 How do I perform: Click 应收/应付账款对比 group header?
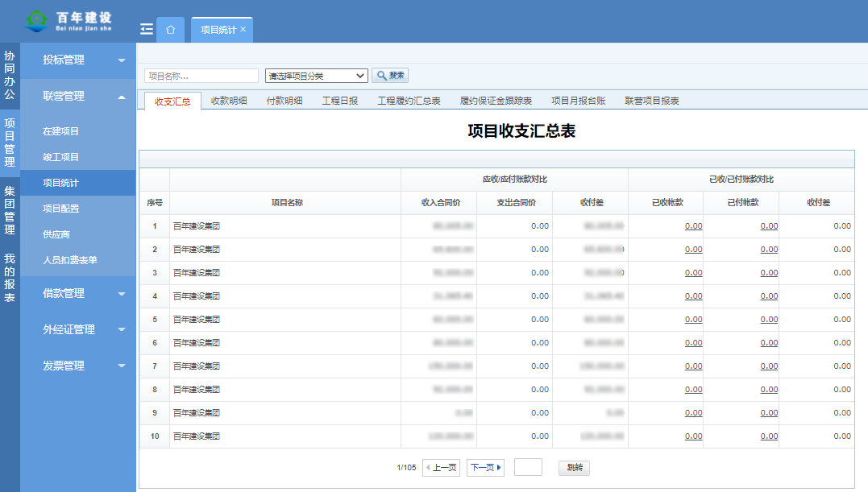(514, 179)
